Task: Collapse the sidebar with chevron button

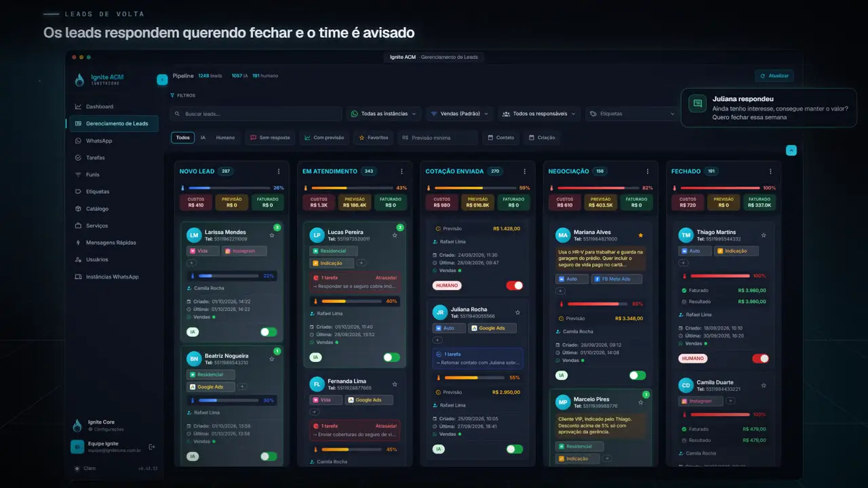Action: pos(162,79)
